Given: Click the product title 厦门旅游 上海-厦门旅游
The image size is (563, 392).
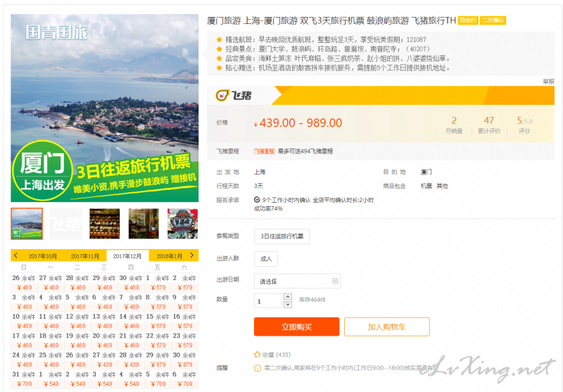Looking at the screenshot, I should tap(331, 20).
